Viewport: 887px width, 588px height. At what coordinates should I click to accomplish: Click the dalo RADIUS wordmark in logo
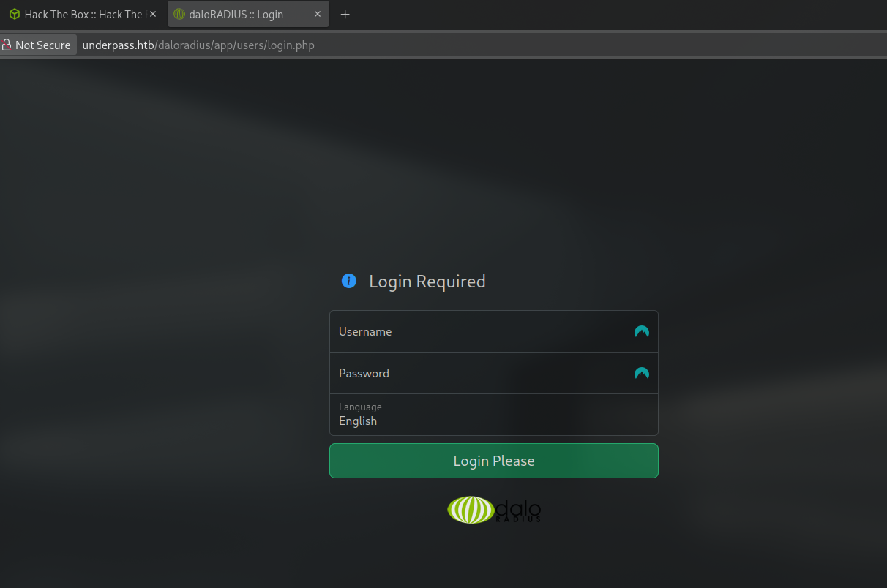[519, 510]
